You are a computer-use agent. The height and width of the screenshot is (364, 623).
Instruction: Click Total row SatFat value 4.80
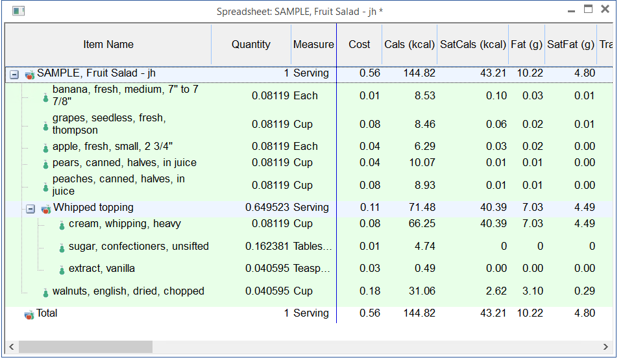[x=585, y=313]
